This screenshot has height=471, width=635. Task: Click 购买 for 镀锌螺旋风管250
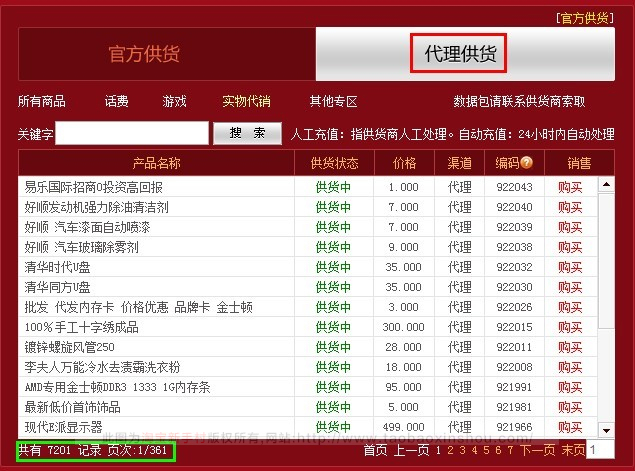[x=570, y=347]
